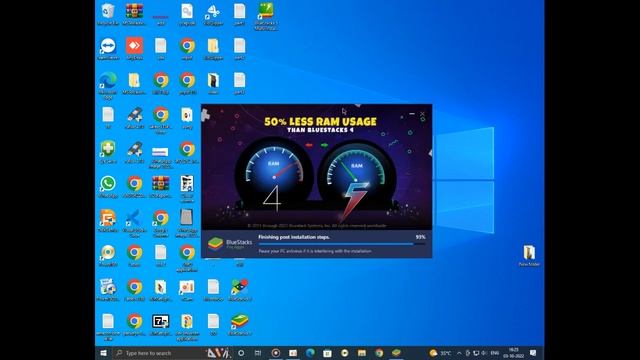Open the Microsoft Edge desktop shortcut
Viewport: 640px width, 360px height.
pyautogui.click(x=108, y=84)
